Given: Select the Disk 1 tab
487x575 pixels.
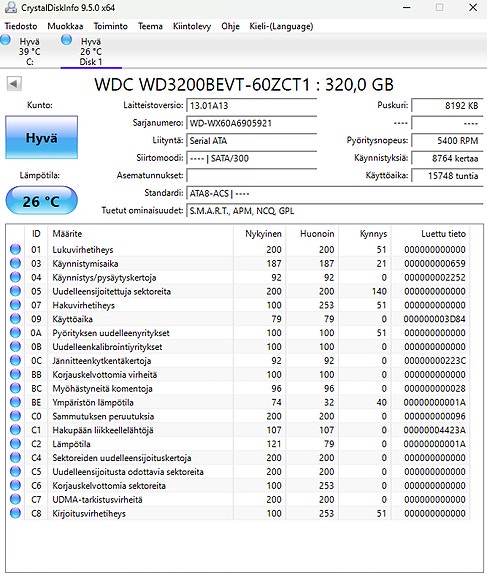Looking at the screenshot, I should 91,51.
